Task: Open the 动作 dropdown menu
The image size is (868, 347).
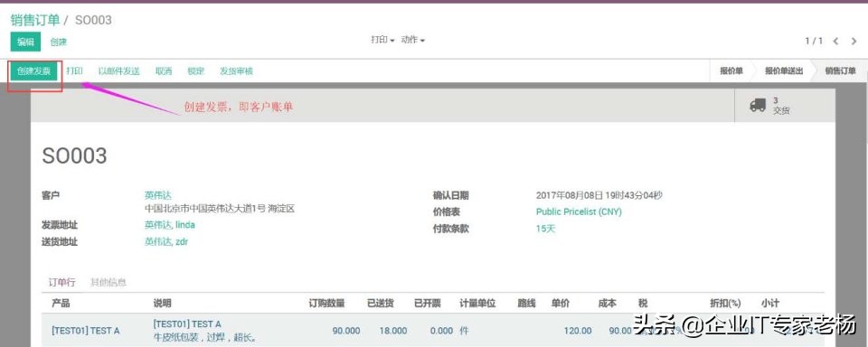Action: tap(413, 40)
